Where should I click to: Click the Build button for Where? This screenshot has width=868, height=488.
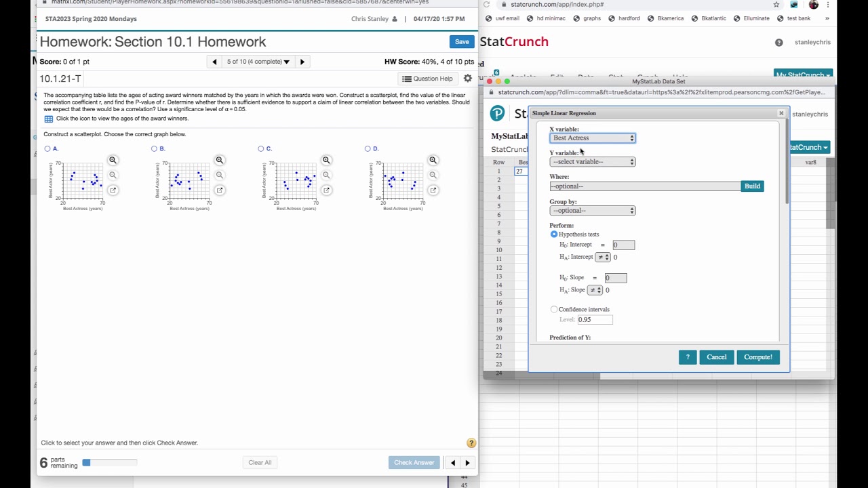tap(752, 186)
